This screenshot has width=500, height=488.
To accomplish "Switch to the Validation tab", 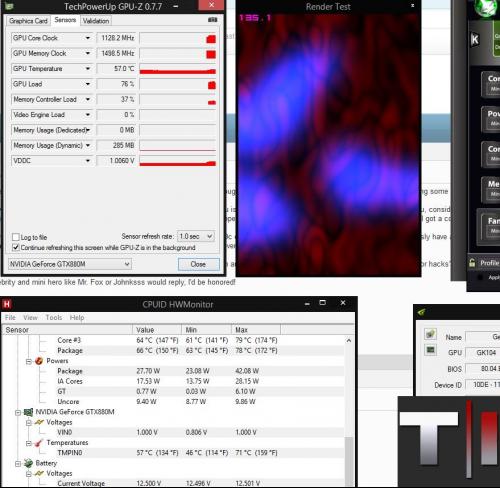I will [x=96, y=21].
